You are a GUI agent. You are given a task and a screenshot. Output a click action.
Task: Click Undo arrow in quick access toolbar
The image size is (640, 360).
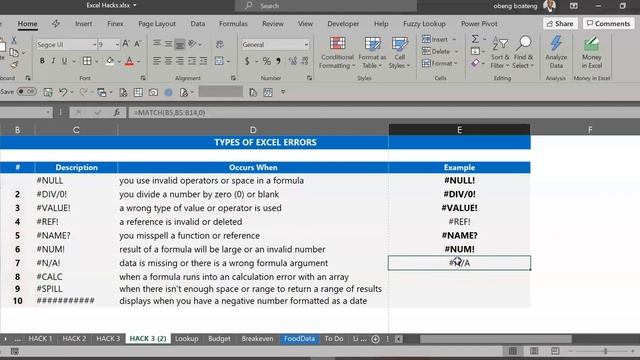coord(63,92)
